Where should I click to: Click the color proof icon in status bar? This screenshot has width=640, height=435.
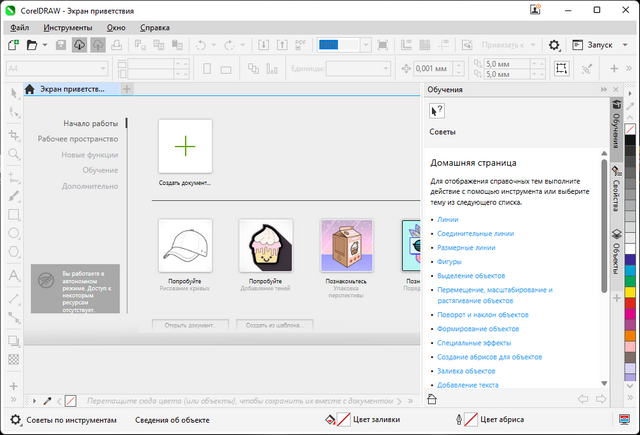pos(624,419)
